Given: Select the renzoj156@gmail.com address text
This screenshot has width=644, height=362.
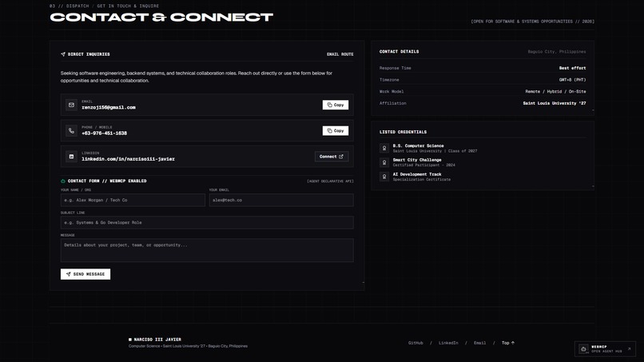Looking at the screenshot, I should tap(109, 107).
